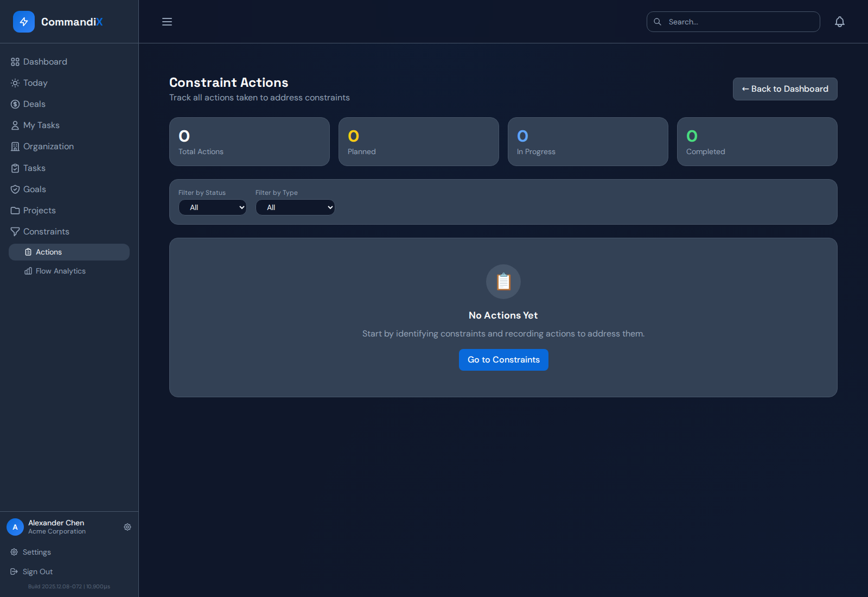Click the Completed stat card
Viewport: 868px width, 597px height.
click(757, 142)
